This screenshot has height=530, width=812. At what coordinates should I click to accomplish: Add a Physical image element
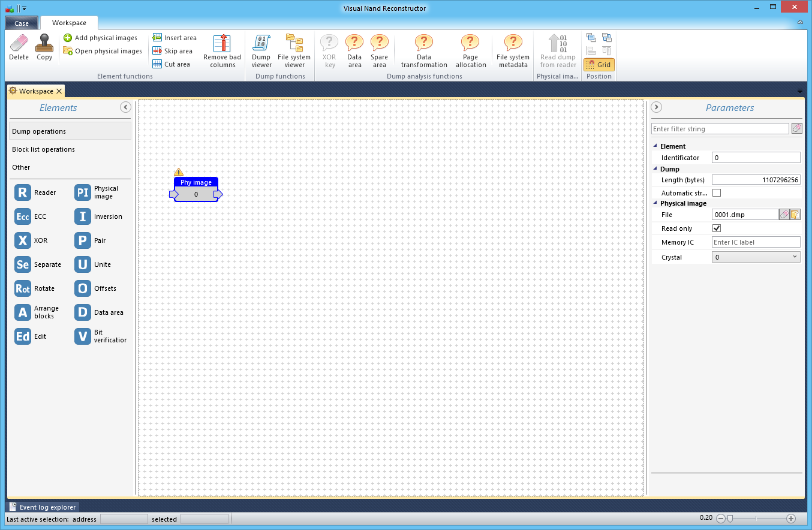pyautogui.click(x=97, y=192)
